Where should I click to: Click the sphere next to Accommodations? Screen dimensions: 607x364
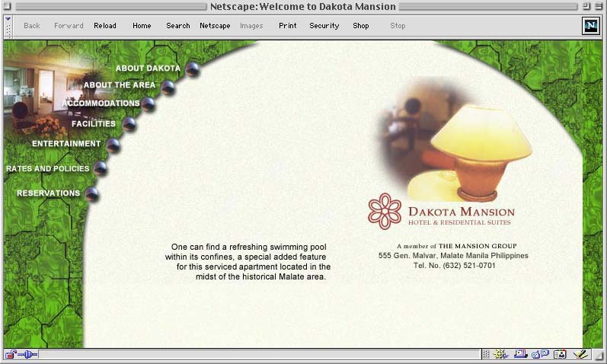coord(148,104)
